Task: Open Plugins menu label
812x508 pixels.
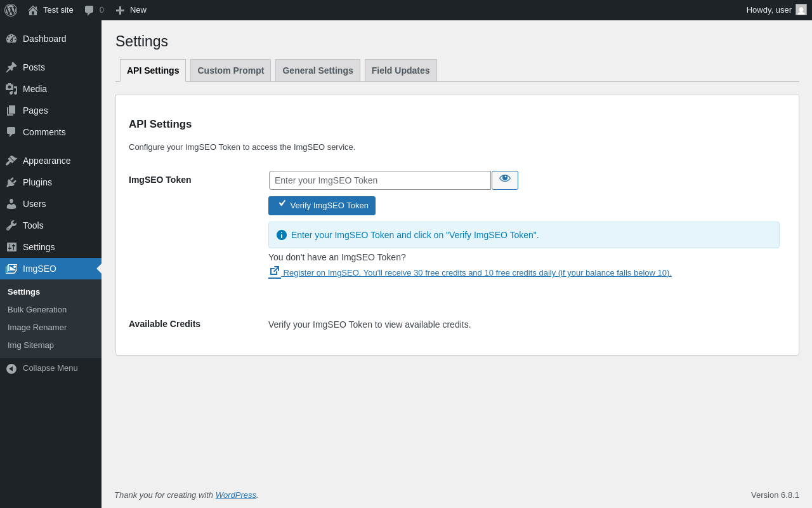Action: point(37,182)
